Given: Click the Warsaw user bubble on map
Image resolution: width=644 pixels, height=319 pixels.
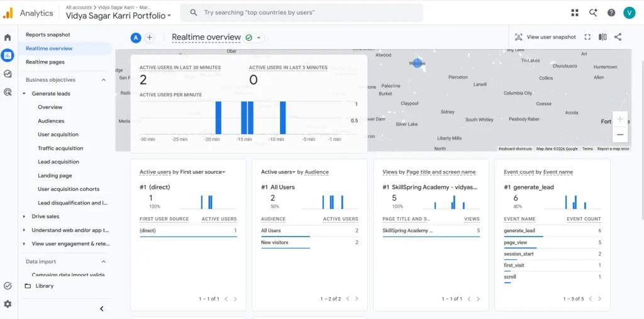Looking at the screenshot, I should point(417,64).
